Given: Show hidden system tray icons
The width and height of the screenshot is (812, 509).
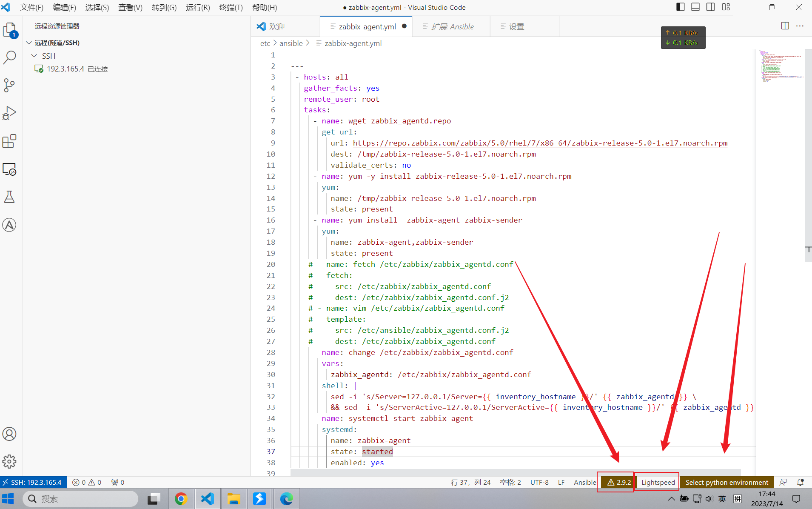Looking at the screenshot, I should tap(671, 498).
